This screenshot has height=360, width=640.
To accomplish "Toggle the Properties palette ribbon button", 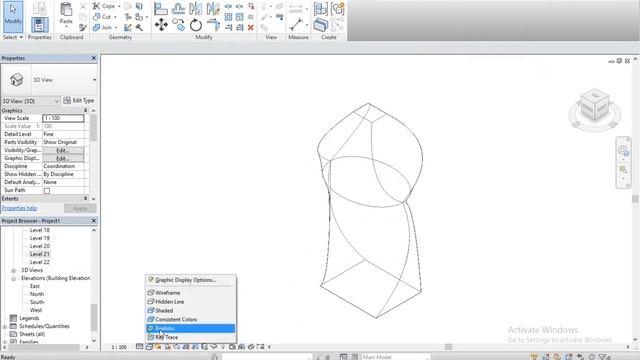I will (40, 25).
